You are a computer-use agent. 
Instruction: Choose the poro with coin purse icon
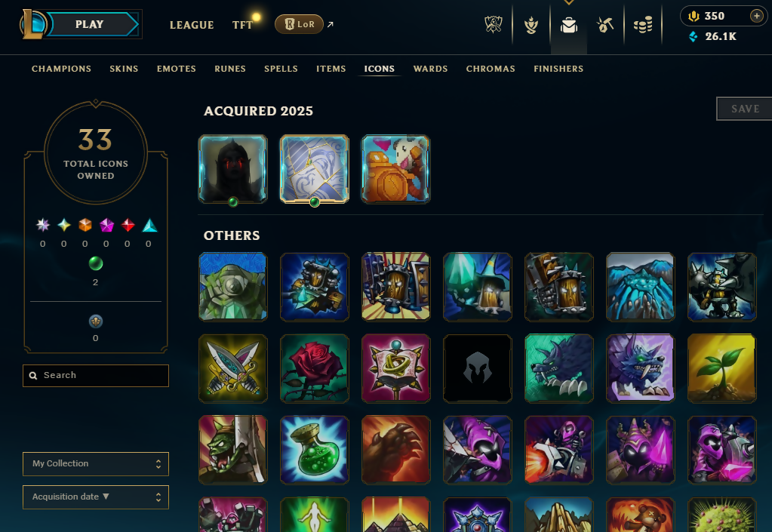396,169
